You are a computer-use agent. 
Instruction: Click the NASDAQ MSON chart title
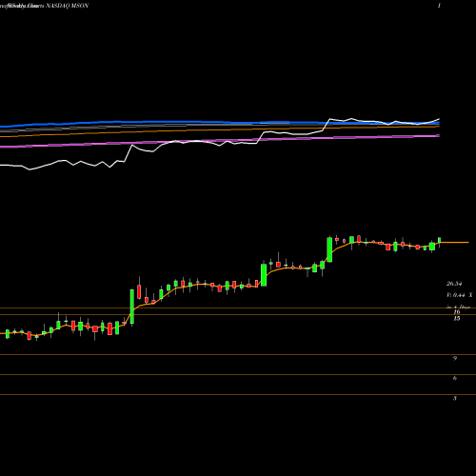pyautogui.click(x=68, y=6)
